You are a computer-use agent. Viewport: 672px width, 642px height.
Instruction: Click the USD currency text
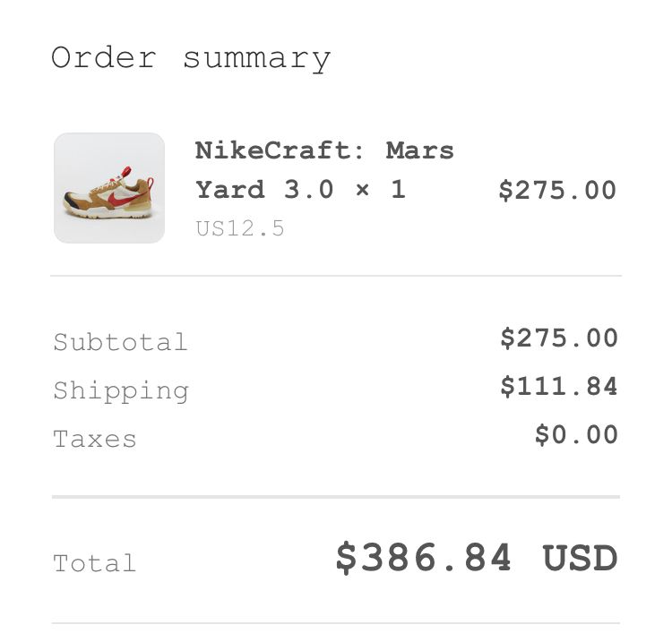(580, 558)
